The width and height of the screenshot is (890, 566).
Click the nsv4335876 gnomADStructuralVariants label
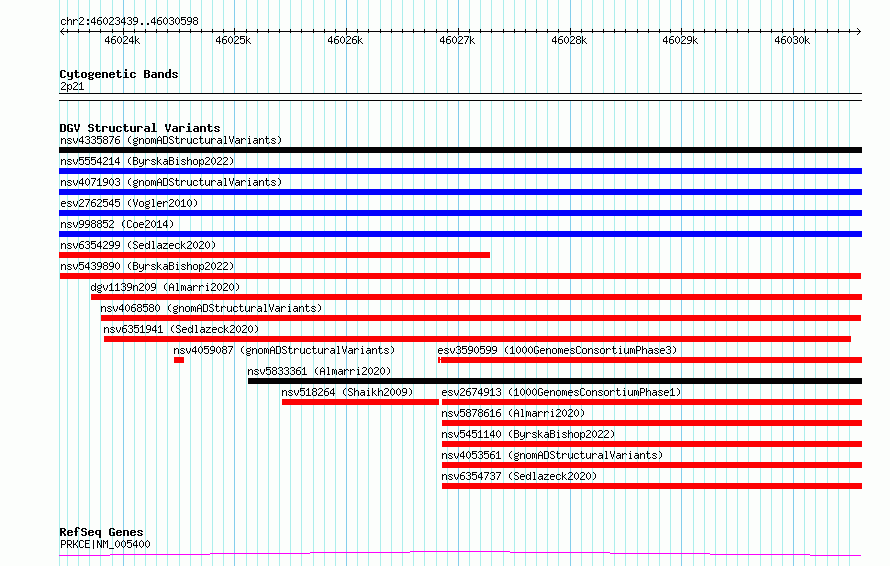pos(171,140)
